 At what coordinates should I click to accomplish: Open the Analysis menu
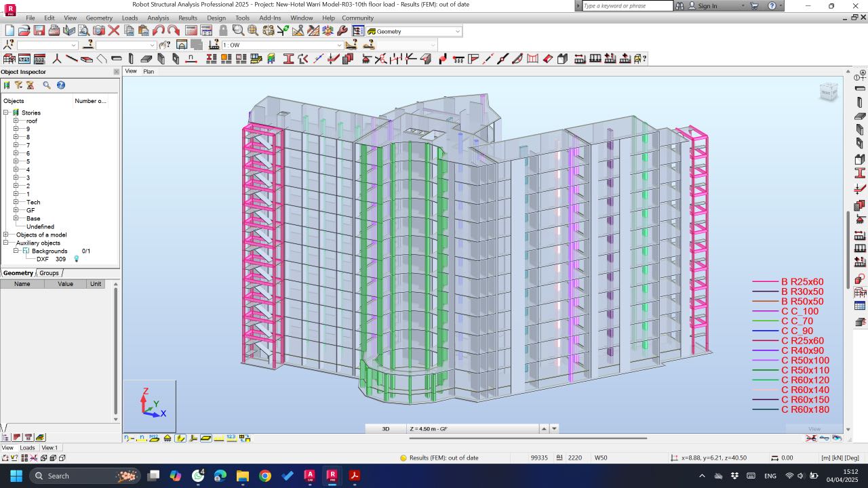pos(158,18)
